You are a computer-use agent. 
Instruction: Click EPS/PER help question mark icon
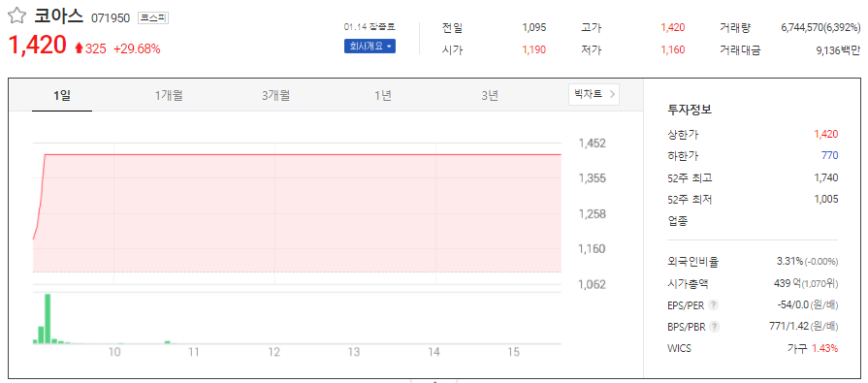click(714, 305)
